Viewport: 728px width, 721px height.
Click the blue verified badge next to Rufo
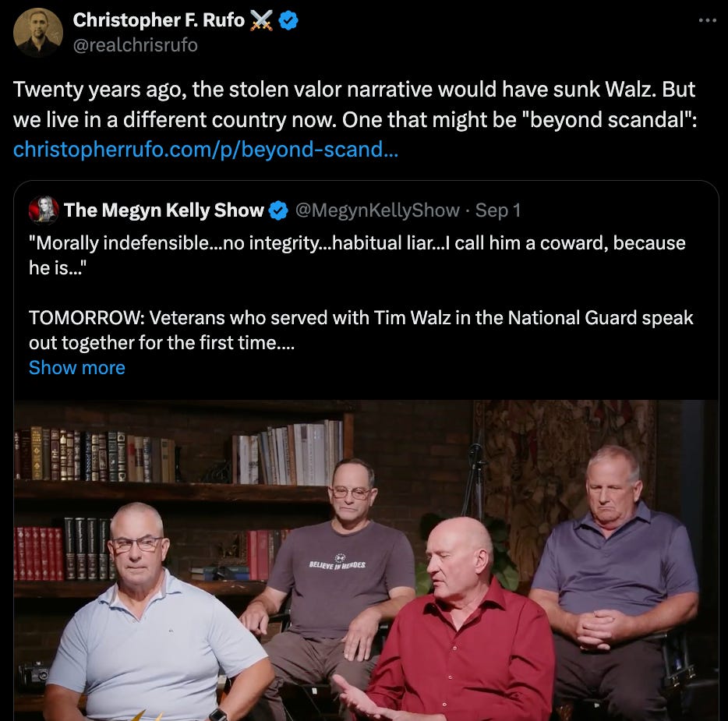click(x=288, y=20)
